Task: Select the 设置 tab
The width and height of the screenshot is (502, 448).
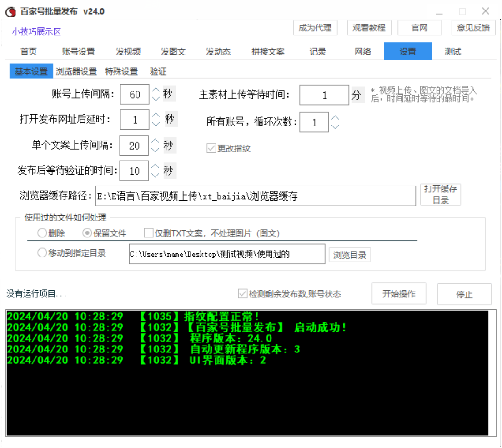Action: click(407, 51)
